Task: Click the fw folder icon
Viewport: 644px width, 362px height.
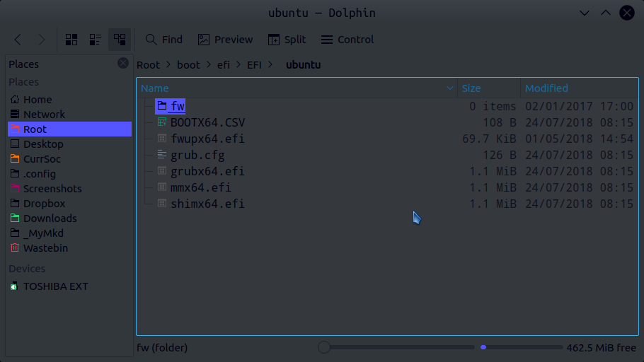Action: pyautogui.click(x=162, y=105)
